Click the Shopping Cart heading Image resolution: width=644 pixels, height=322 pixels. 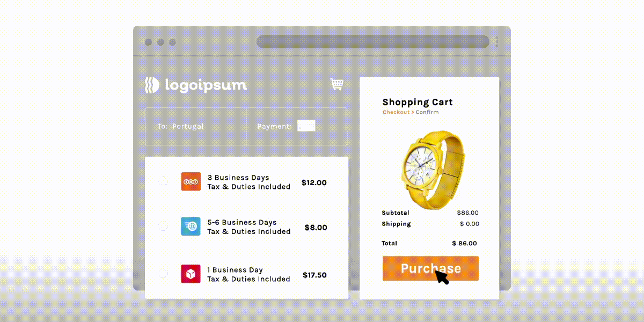(x=418, y=102)
